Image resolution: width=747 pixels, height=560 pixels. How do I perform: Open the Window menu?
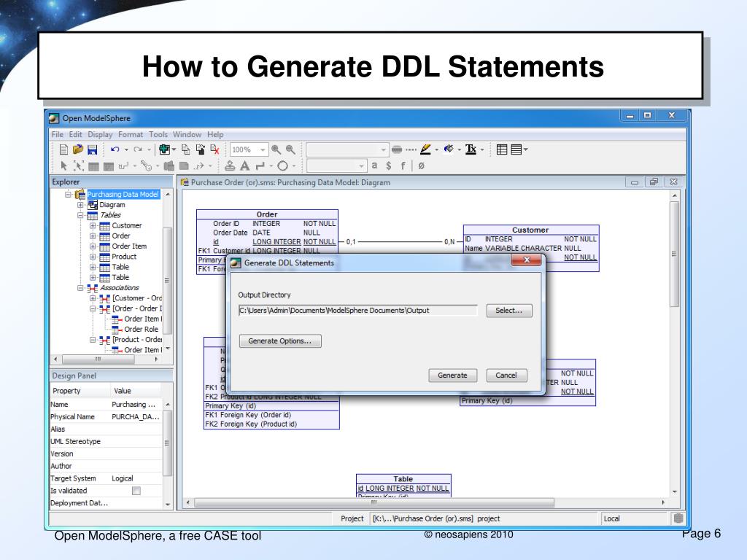pos(187,135)
